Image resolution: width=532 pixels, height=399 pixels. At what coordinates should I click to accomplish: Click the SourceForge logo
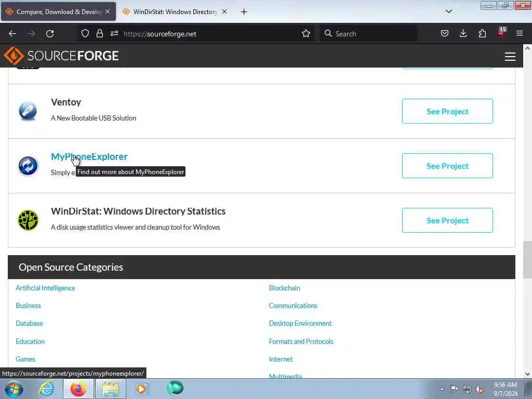(x=61, y=56)
